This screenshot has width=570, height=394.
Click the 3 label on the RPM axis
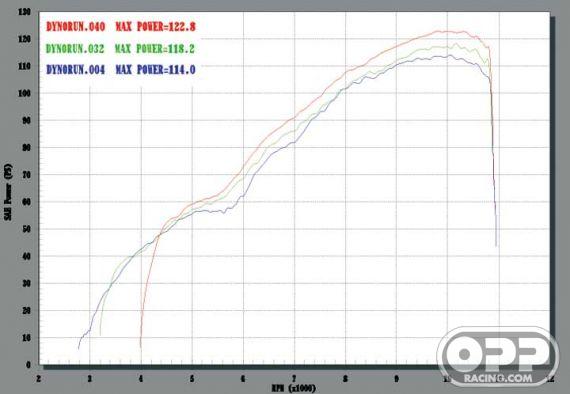coord(90,379)
